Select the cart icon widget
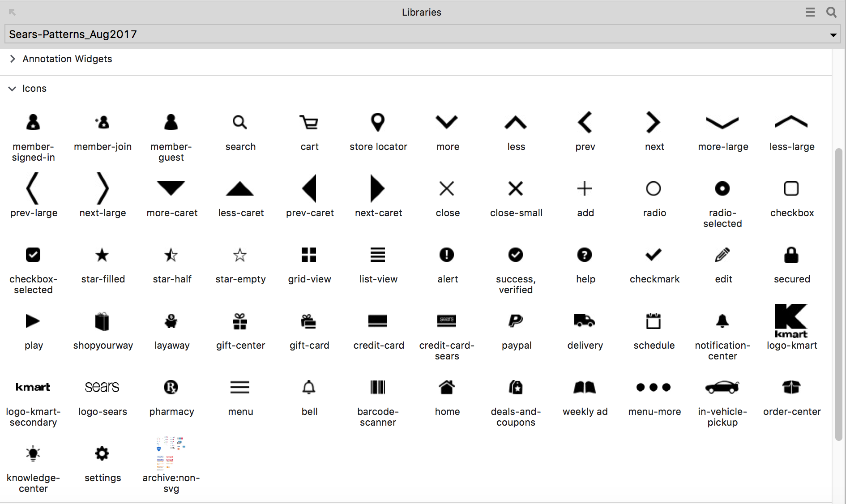 click(309, 122)
